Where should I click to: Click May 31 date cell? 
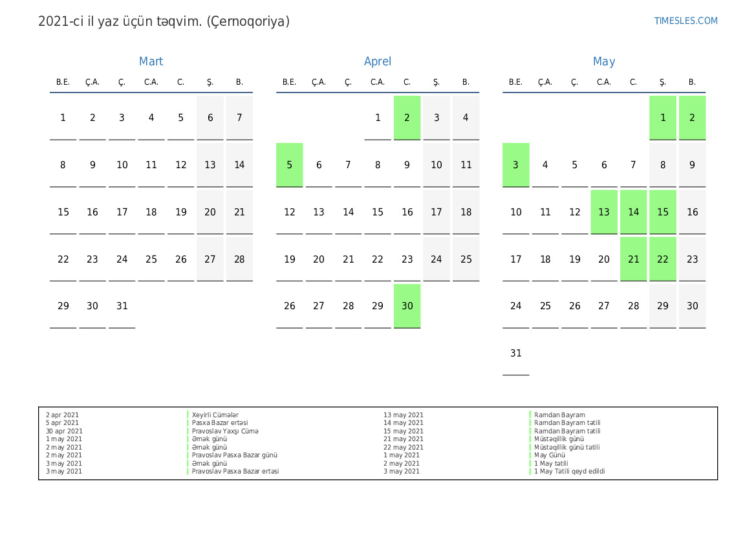(515, 353)
